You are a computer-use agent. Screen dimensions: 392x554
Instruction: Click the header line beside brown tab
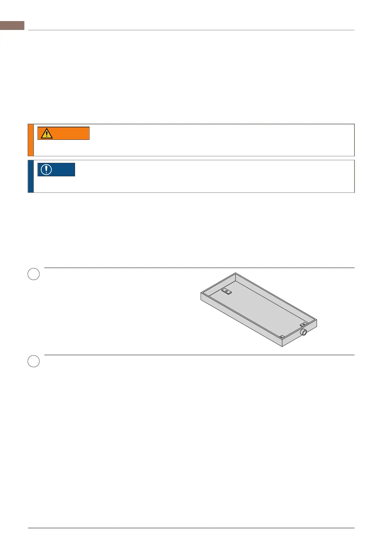191,30
